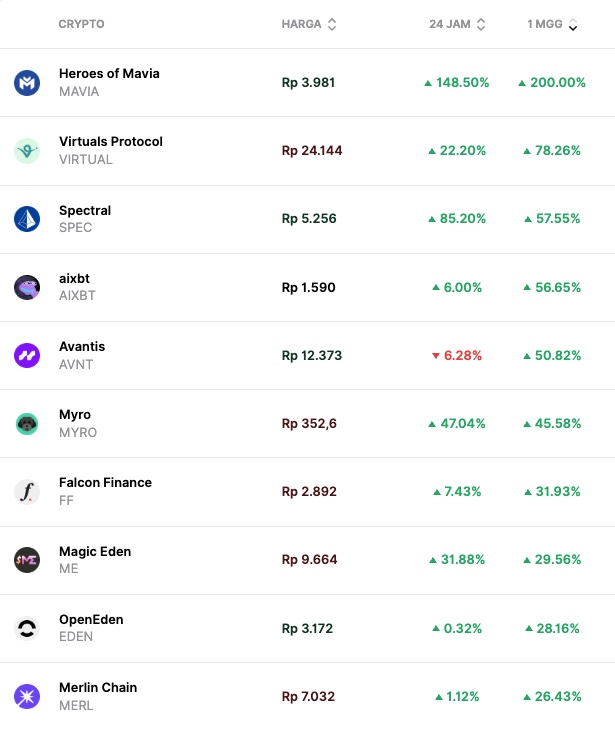
Task: Click the Merlin Chain logo icon
Action: coord(27,696)
